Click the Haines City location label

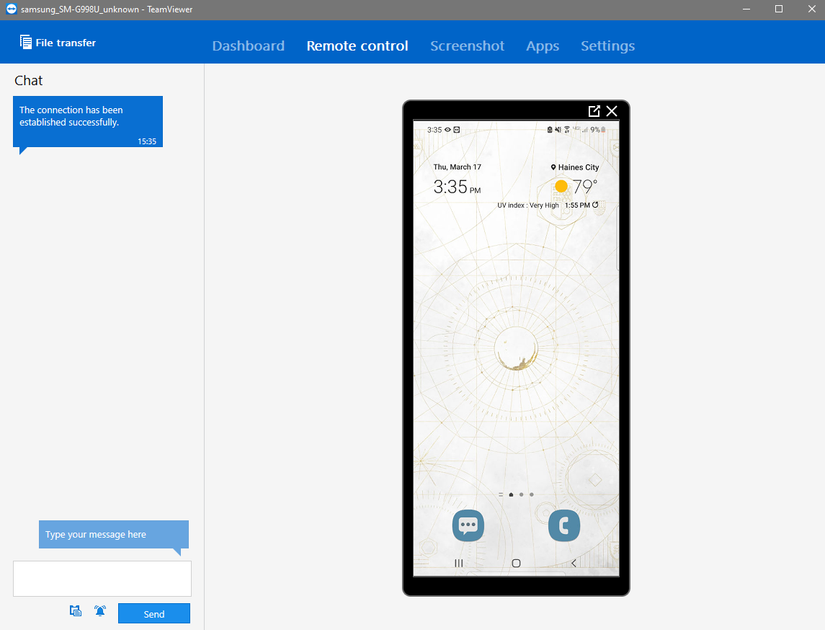575,167
